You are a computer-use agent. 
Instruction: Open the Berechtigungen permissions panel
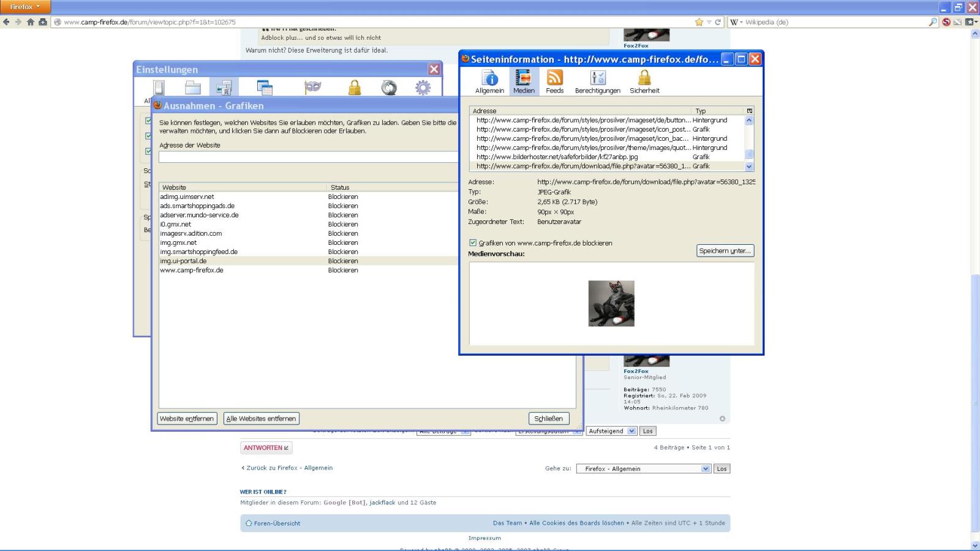[x=597, y=81]
